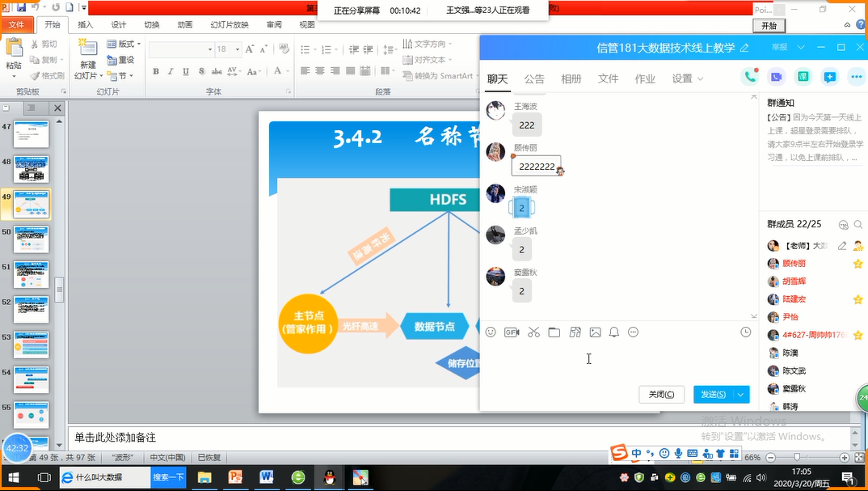Toggle underline formatting in ribbon

click(x=186, y=71)
